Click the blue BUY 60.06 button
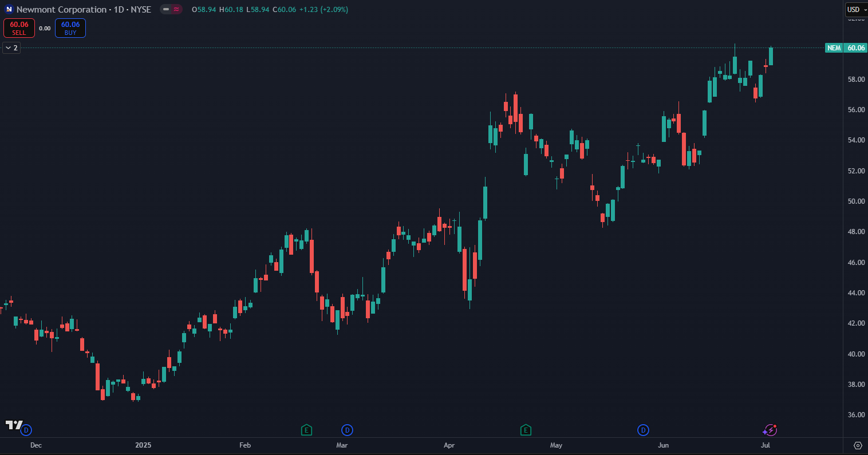The width and height of the screenshot is (868, 455). pos(70,28)
